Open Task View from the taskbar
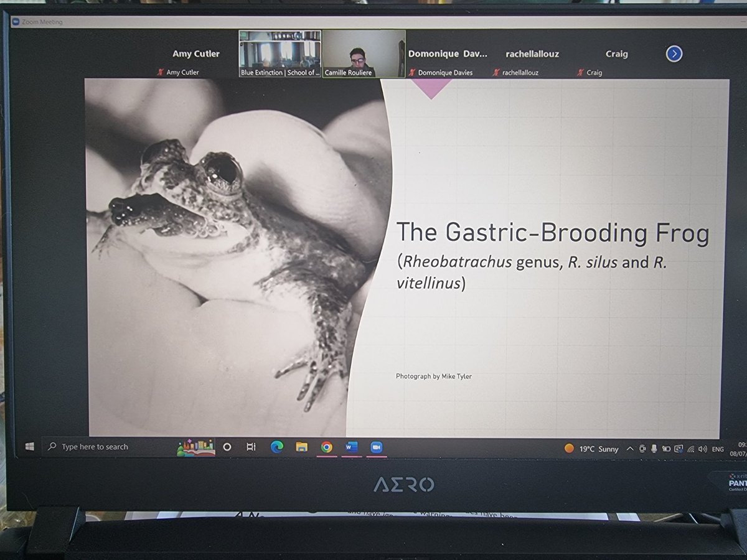 coord(251,447)
